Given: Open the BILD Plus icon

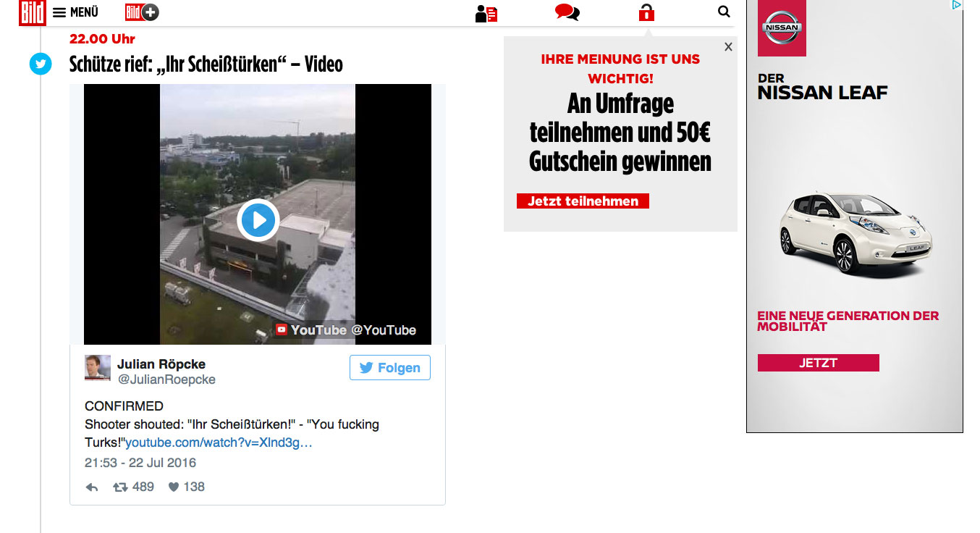Looking at the screenshot, I should (142, 12).
